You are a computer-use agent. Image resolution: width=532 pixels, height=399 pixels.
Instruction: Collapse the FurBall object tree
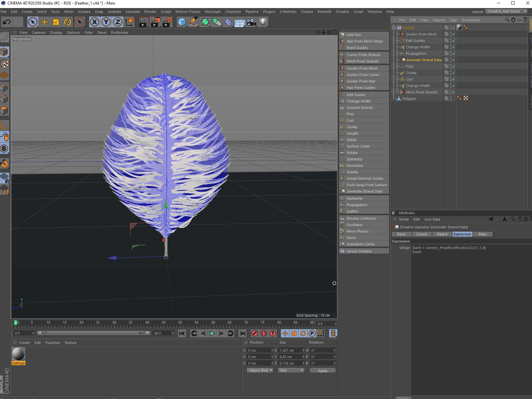coord(394,28)
